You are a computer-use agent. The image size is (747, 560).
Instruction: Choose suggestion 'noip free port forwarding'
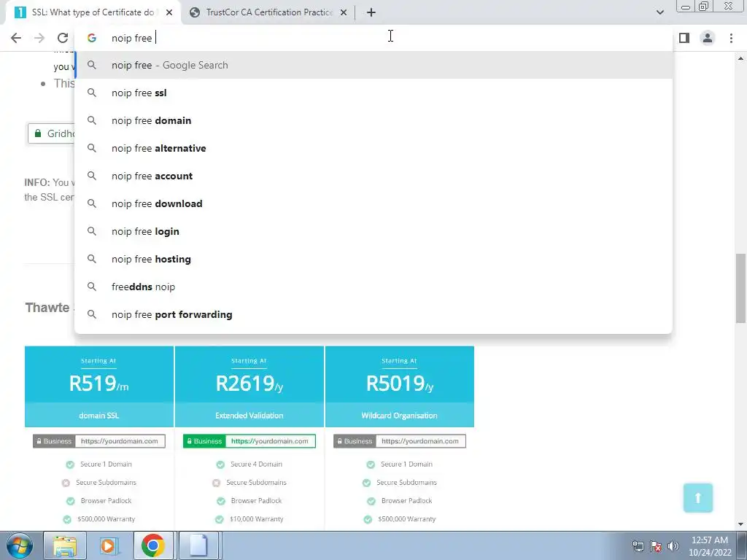(373, 314)
